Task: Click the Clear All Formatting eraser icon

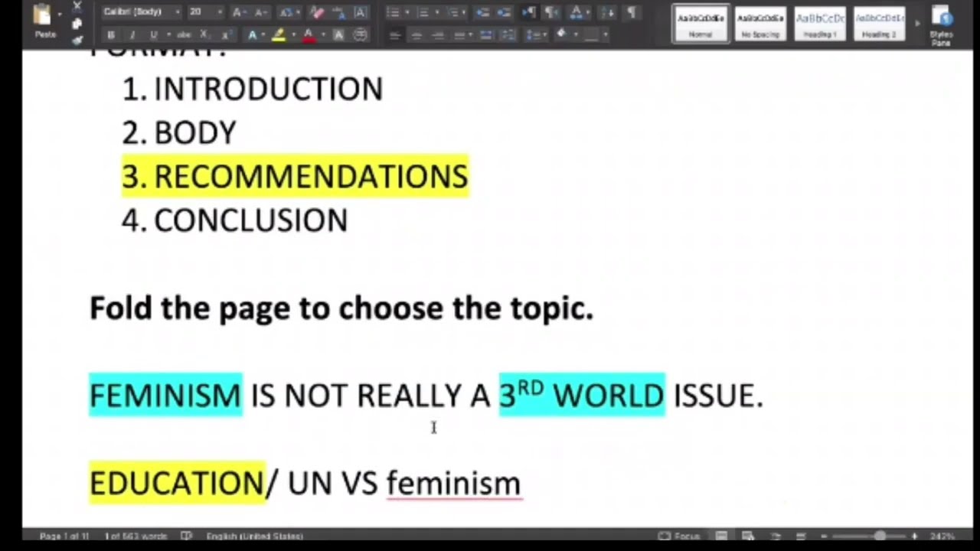Action: (x=317, y=12)
